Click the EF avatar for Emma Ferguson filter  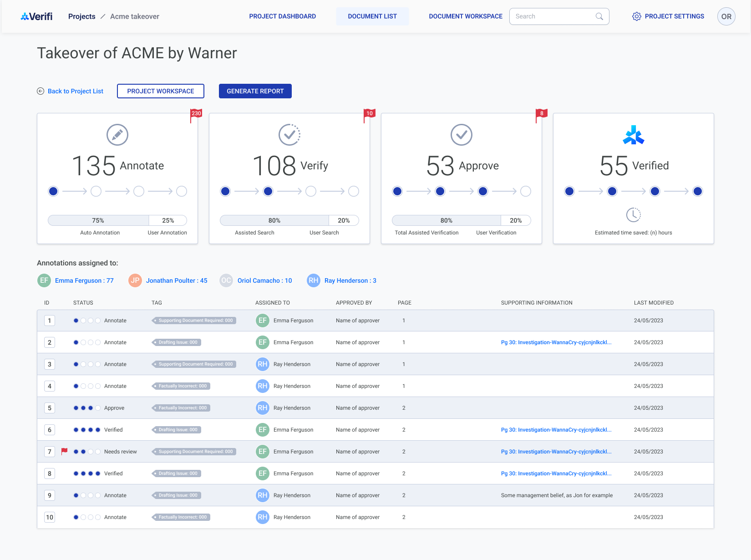tap(44, 280)
